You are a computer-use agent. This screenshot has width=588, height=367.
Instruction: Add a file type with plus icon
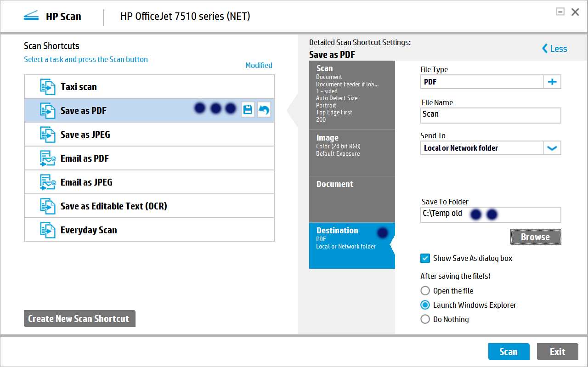pos(552,82)
